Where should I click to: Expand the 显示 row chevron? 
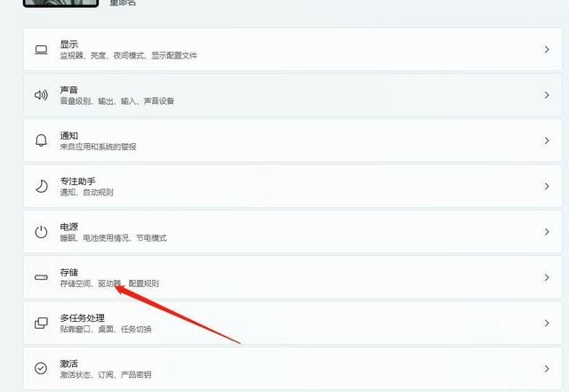(x=547, y=50)
